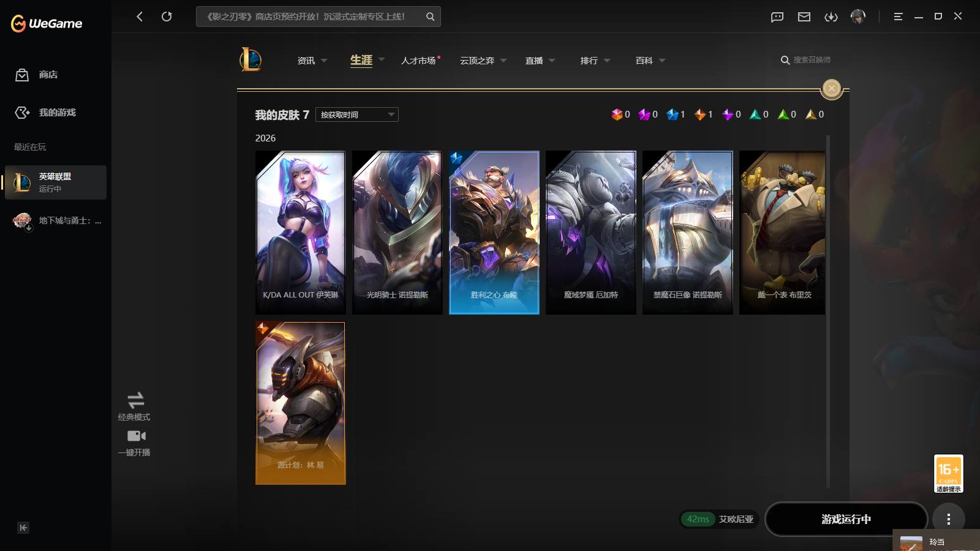Open the mail inbox icon
Image resolution: width=980 pixels, height=551 pixels.
tap(804, 17)
